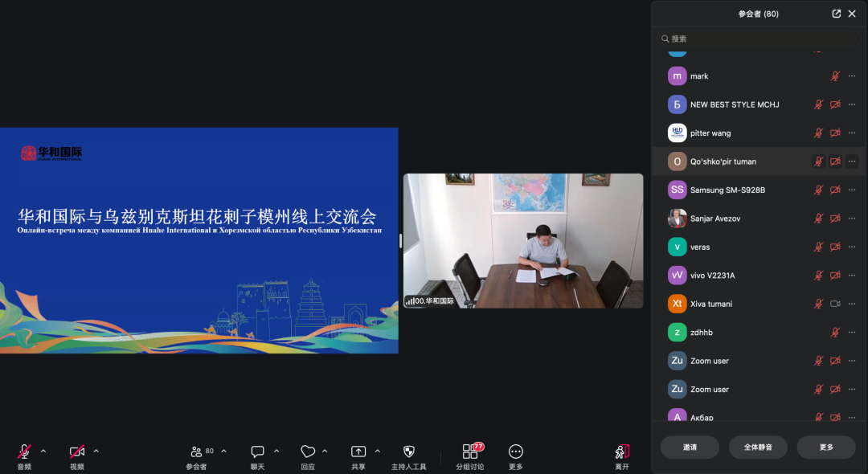Focus the participant search field
The image size is (868, 474).
pyautogui.click(x=759, y=39)
